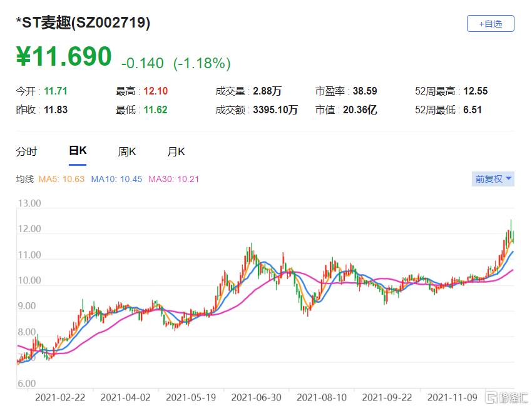532x408 pixels.
Task: Click the 11.00 price axis label
Action: pyautogui.click(x=29, y=255)
